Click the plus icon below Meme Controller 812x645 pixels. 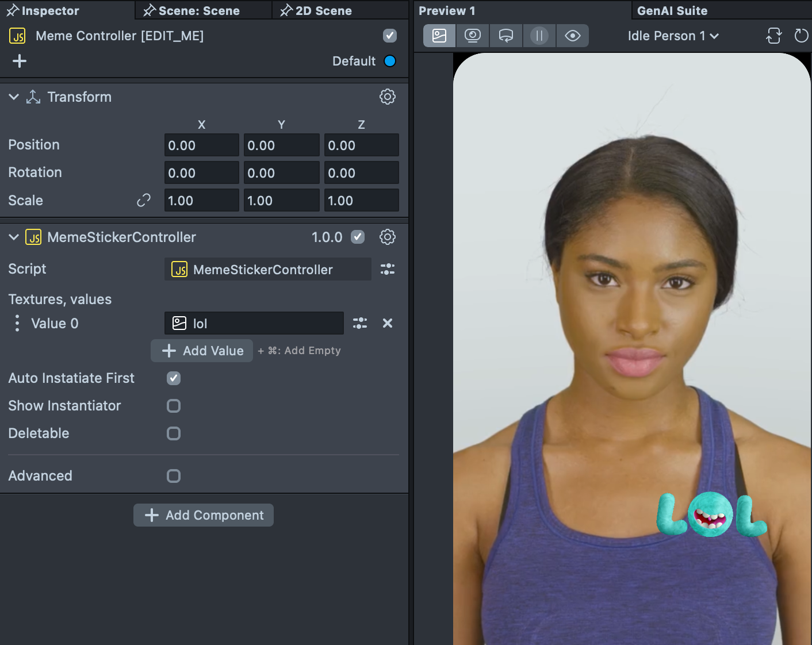(x=20, y=61)
